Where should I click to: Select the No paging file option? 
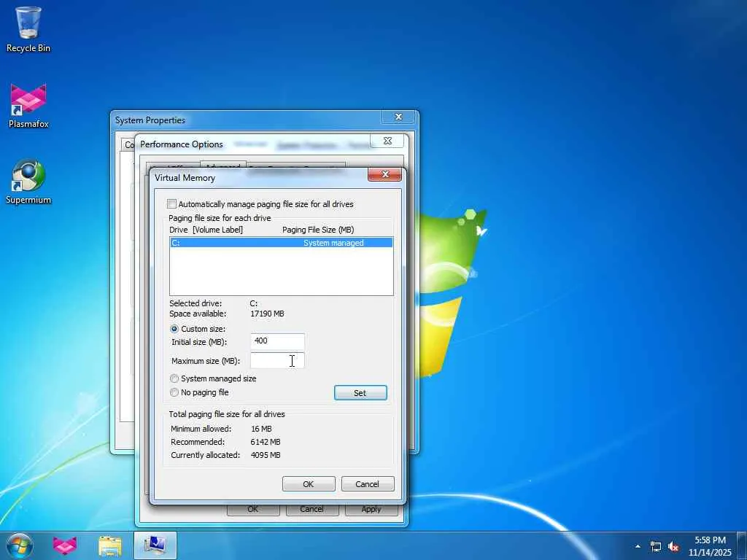coord(174,392)
